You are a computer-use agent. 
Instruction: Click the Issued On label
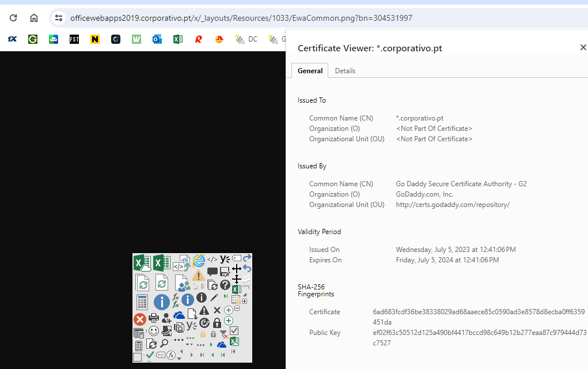click(x=324, y=249)
